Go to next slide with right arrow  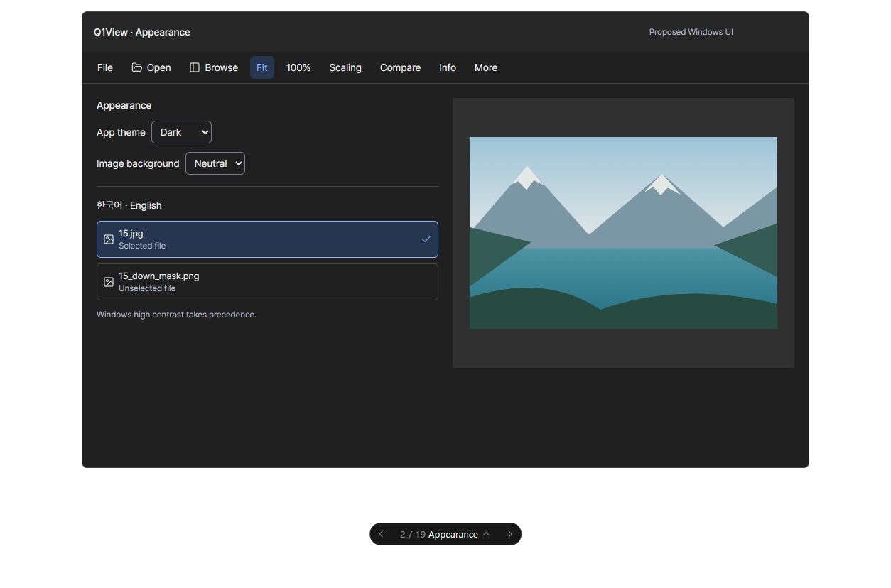point(509,534)
